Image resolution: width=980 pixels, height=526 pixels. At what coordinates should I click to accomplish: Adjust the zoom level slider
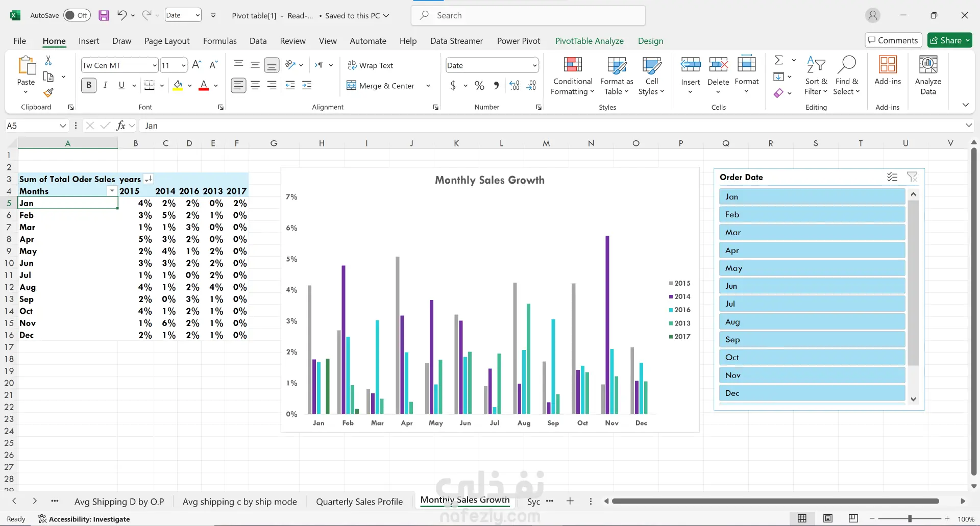[910, 519]
